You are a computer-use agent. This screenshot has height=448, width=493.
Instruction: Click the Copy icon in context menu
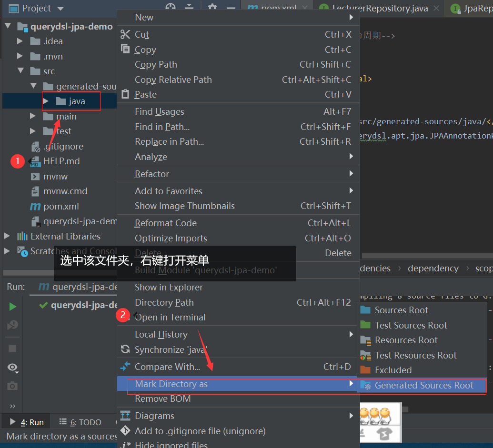pos(125,49)
